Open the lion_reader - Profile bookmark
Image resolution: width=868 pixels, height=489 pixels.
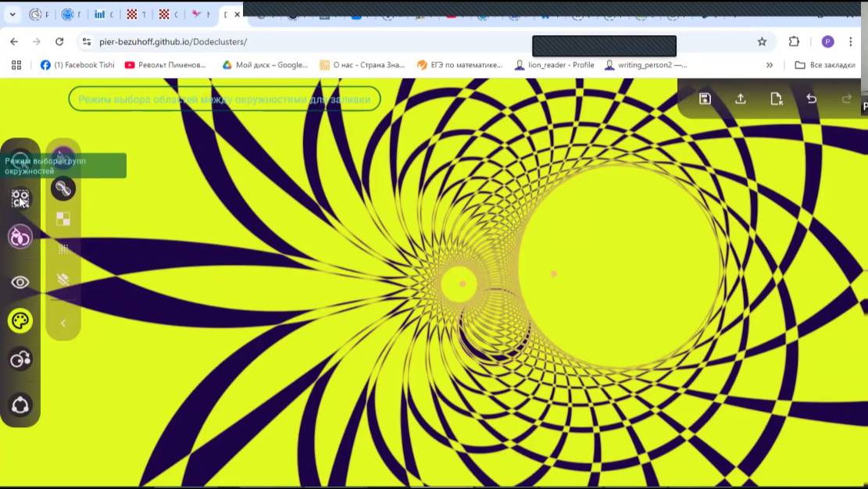554,65
